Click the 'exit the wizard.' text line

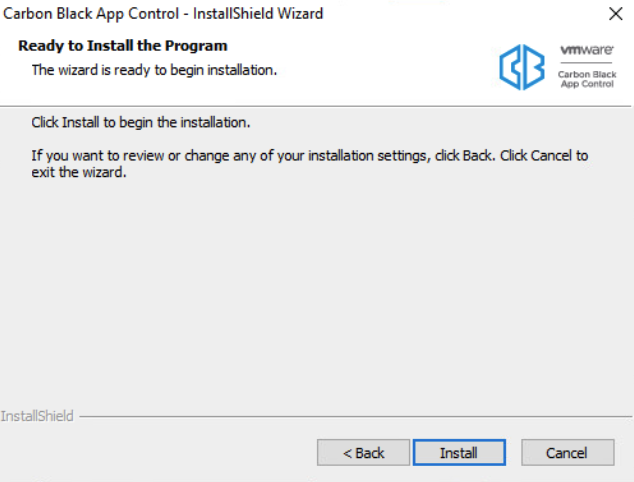79,173
